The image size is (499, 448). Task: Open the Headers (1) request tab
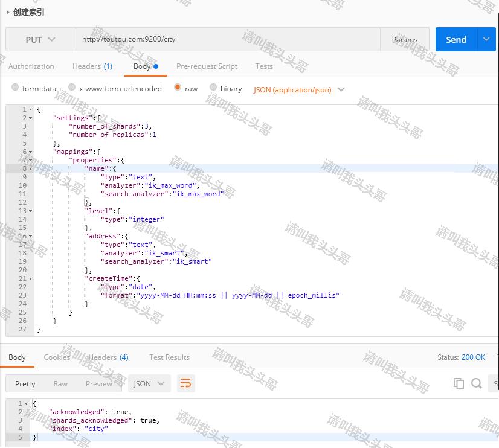92,66
